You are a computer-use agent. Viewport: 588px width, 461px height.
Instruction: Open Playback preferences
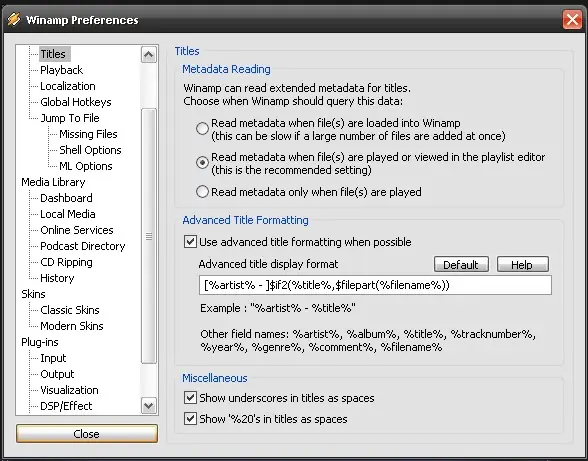click(62, 70)
